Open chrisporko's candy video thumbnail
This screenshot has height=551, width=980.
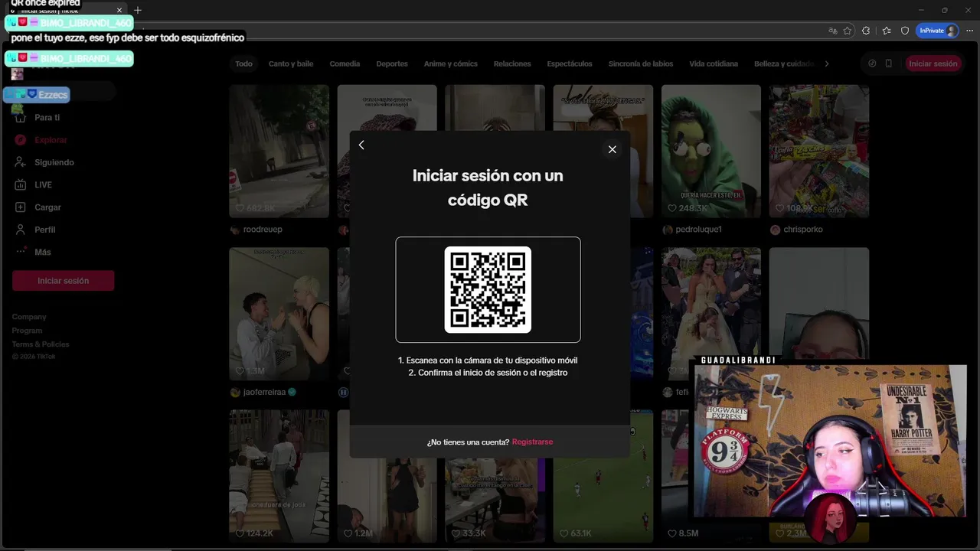819,152
